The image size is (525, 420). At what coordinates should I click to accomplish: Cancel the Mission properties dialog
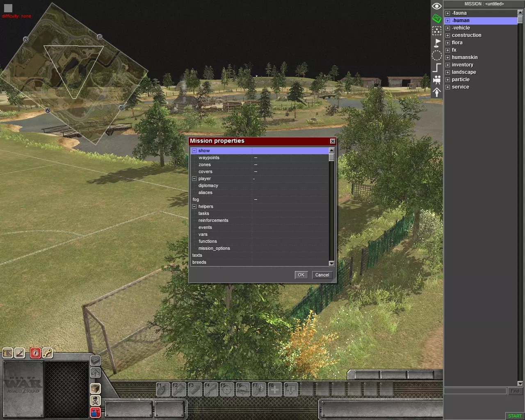point(322,275)
